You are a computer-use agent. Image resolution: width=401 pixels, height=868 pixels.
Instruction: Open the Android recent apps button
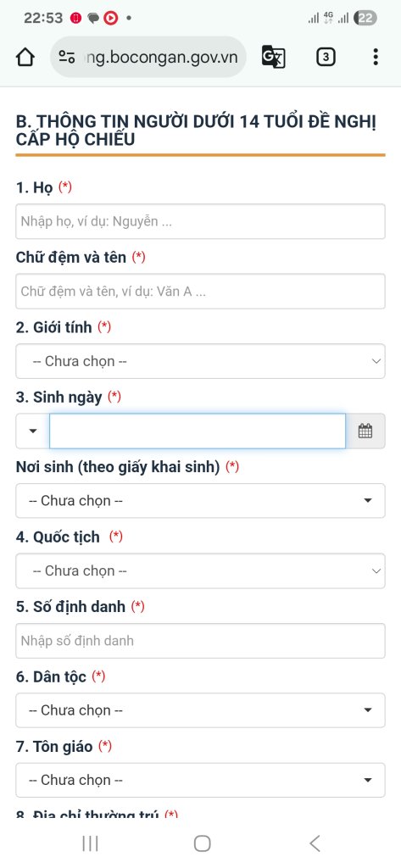pos(90,843)
